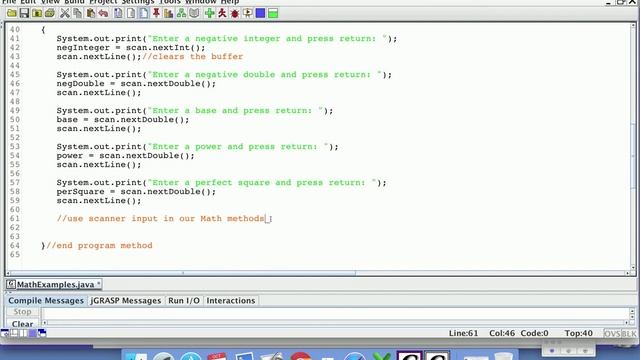The image size is (640, 360).
Task: Open the Build menu
Action: pyautogui.click(x=74, y=2)
